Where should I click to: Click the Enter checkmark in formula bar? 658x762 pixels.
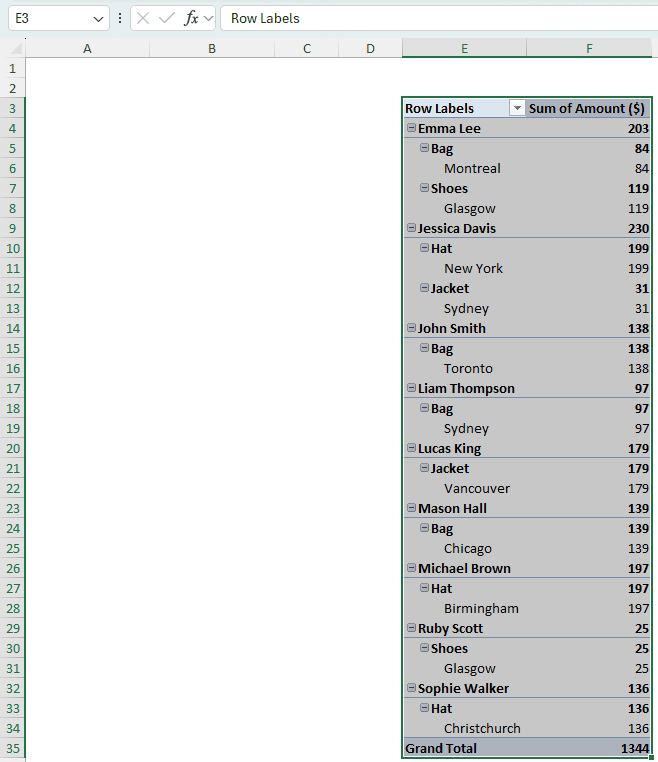pyautogui.click(x=166, y=18)
